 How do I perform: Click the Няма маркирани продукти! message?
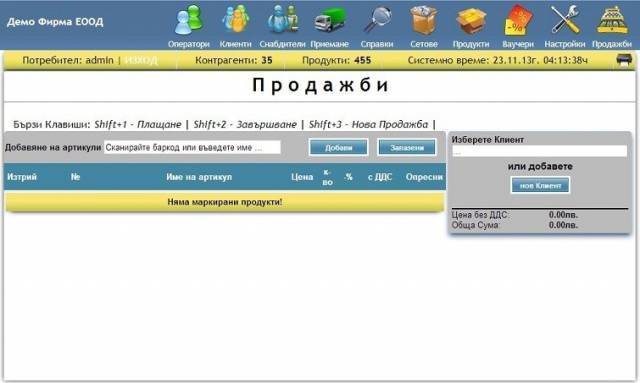click(x=225, y=202)
